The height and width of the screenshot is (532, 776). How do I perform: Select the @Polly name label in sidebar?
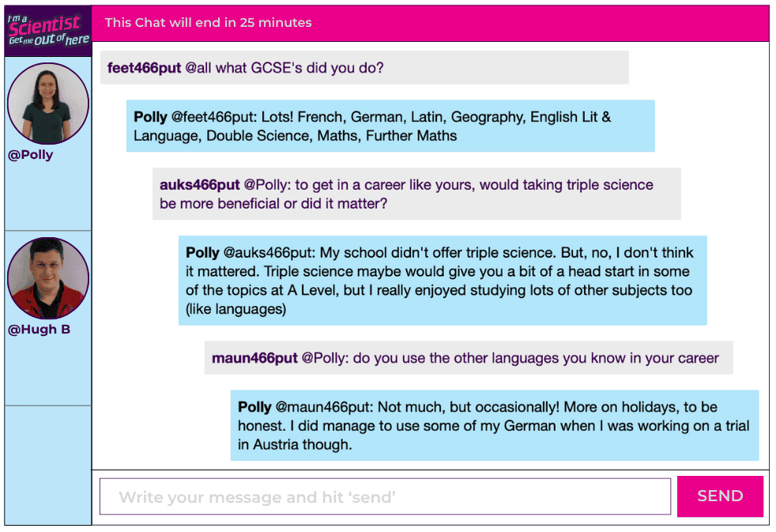31,155
